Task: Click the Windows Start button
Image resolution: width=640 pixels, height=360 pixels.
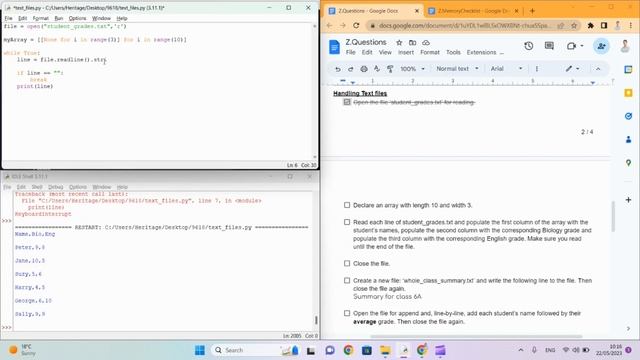Action: pyautogui.click(x=200, y=350)
